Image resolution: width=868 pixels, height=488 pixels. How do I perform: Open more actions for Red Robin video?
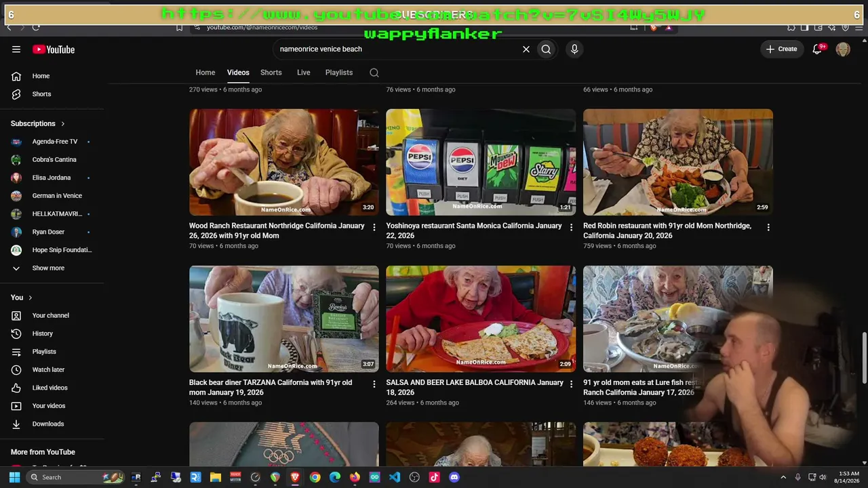pyautogui.click(x=768, y=228)
